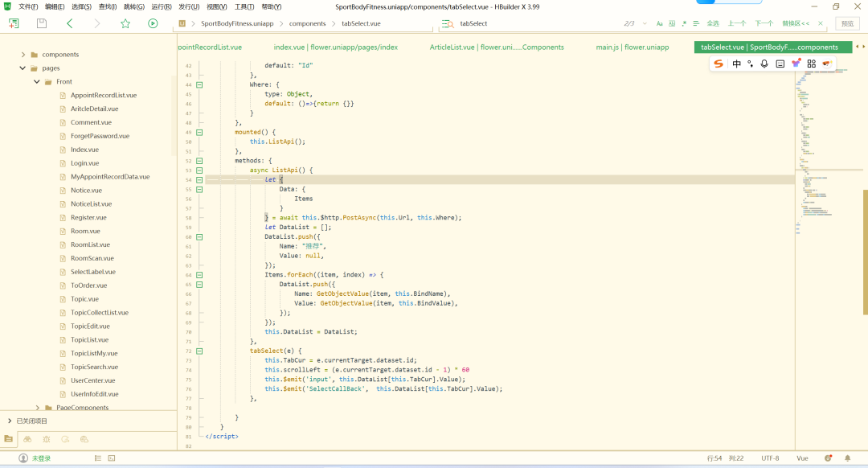Open the grid toolbox icon on IME bar
This screenshot has height=468, width=868.
tap(812, 64)
